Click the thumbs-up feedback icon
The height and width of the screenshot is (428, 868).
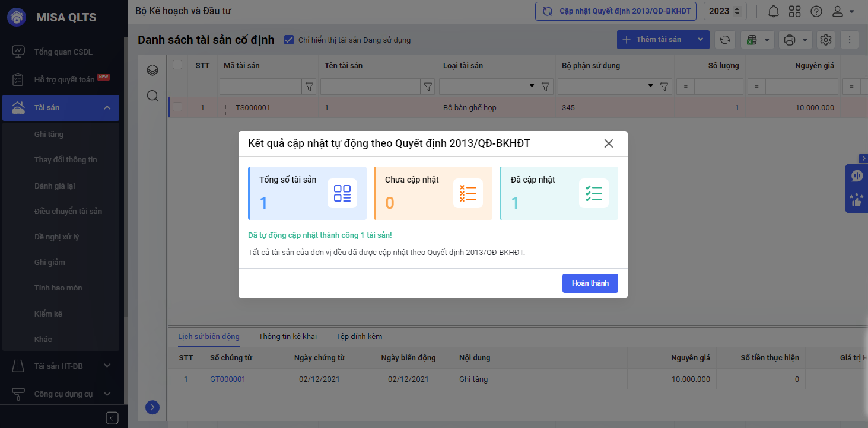pos(856,200)
